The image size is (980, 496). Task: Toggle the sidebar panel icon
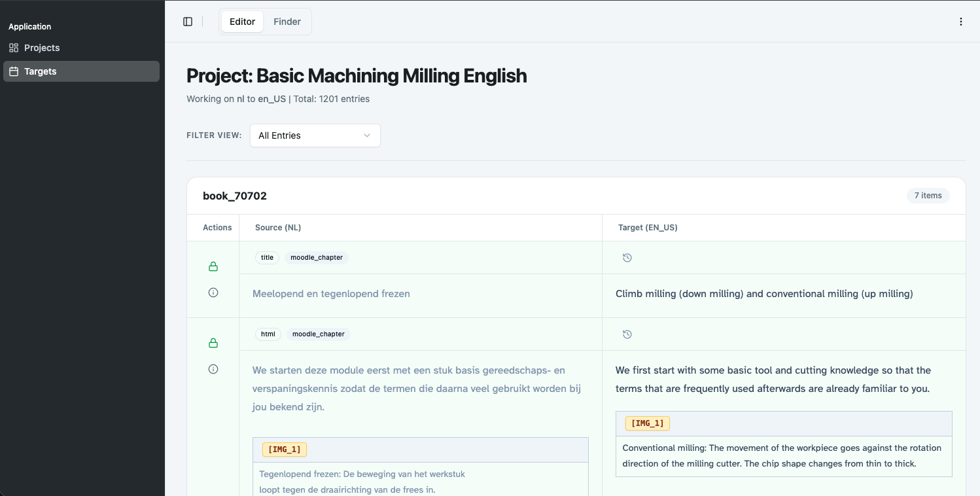click(188, 22)
